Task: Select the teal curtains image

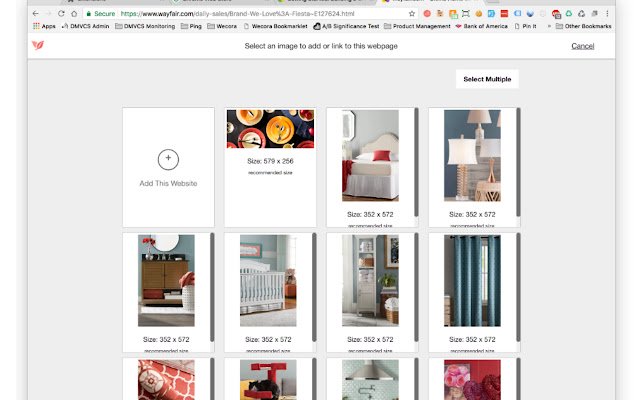Action: pyautogui.click(x=472, y=280)
